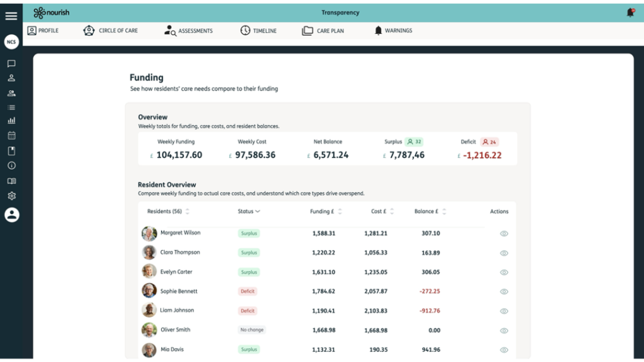Click the balance value 941.96
644x362 pixels.
431,349
